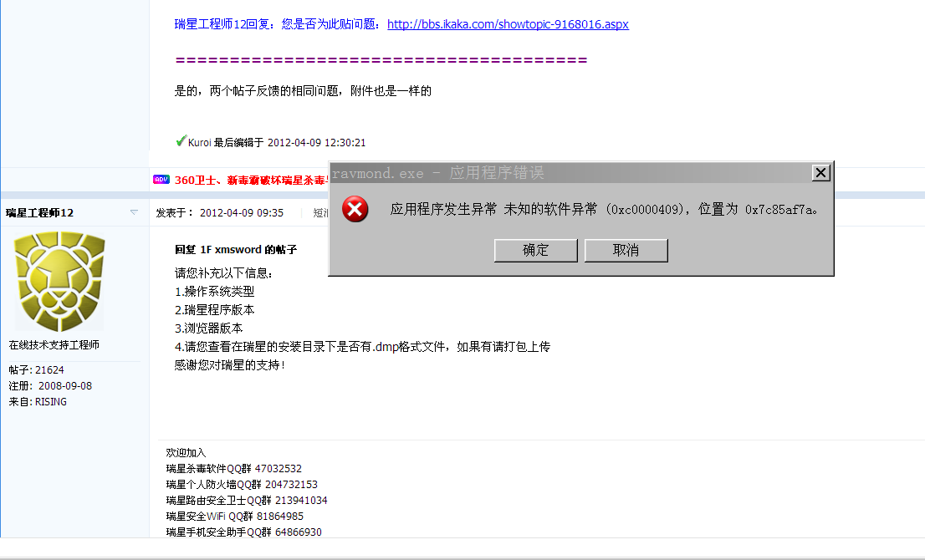Select text 感谢您对瑞星的支持
925x560 pixels.
coord(229,365)
